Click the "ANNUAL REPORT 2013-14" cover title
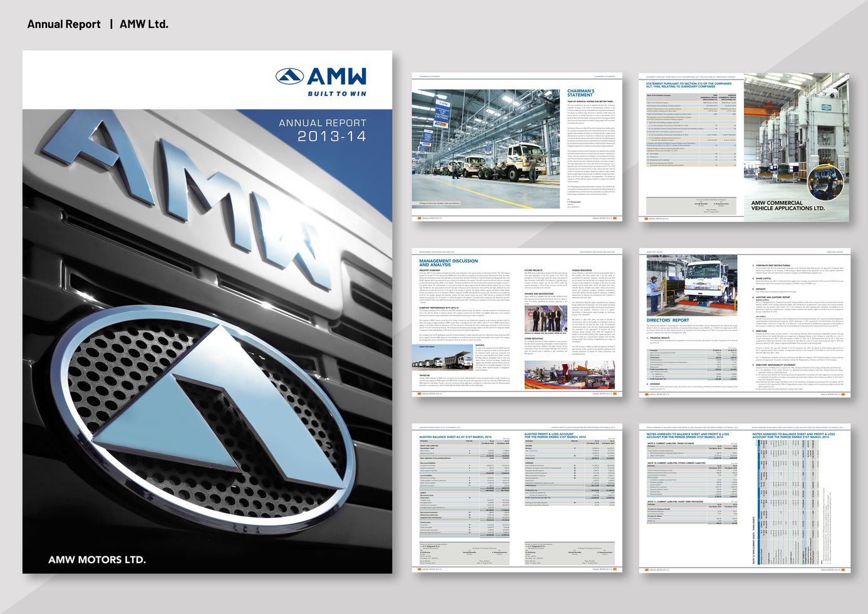Image resolution: width=868 pixels, height=614 pixels. 323,130
